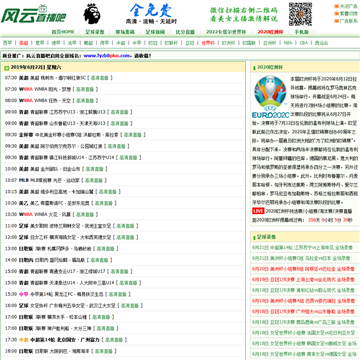Open the 手机版 navigation item
The height and width of the screenshot is (360, 360).
point(301,32)
